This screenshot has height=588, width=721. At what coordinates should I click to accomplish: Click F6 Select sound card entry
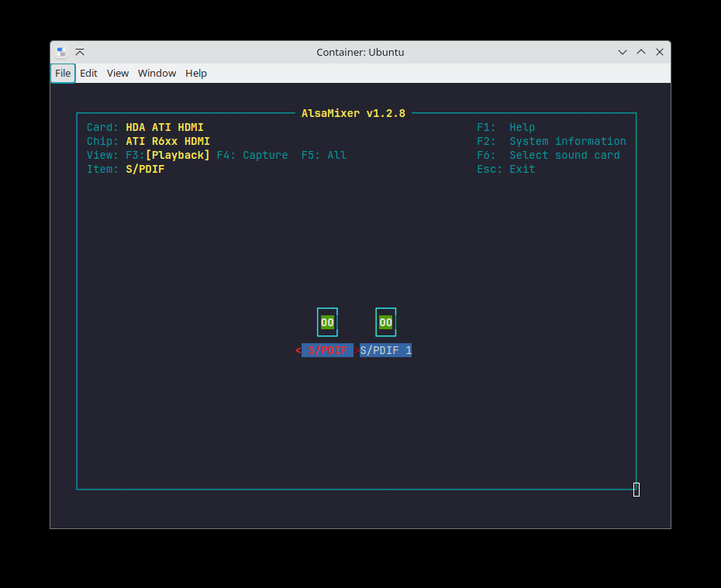coord(548,155)
